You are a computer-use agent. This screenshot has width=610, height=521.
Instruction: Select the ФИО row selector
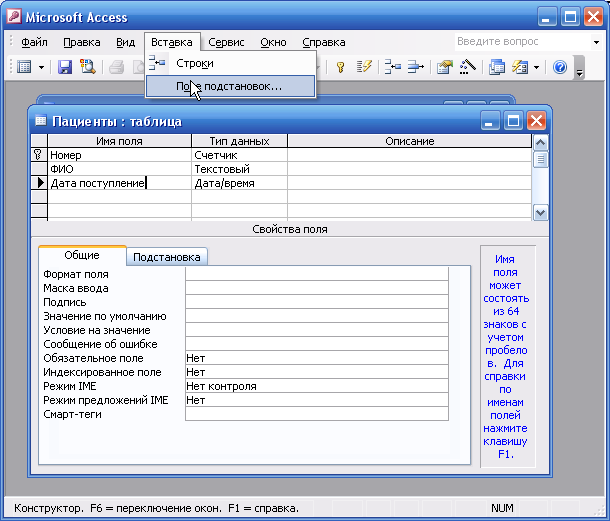coord(39,169)
